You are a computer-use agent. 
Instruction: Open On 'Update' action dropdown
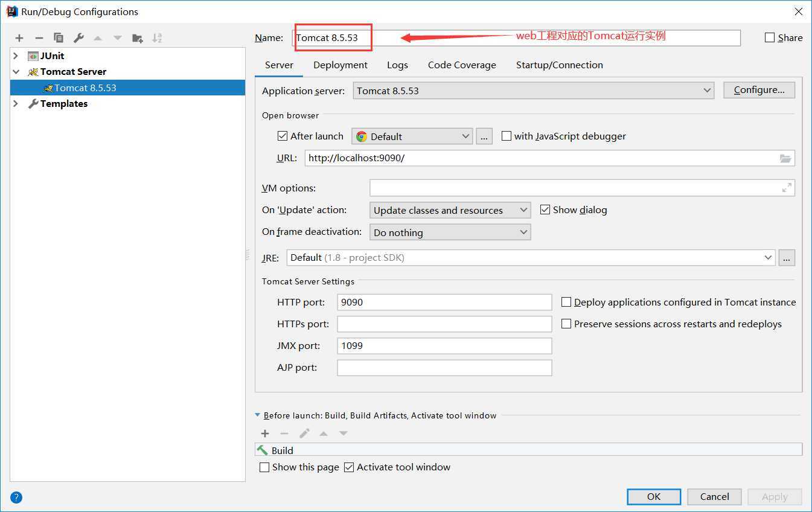[450, 210]
